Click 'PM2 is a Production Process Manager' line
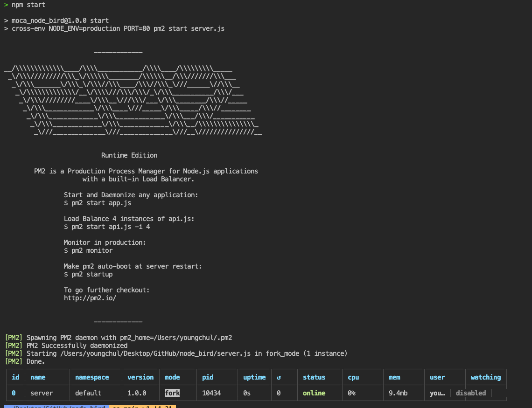The height and width of the screenshot is (408, 532). point(146,171)
